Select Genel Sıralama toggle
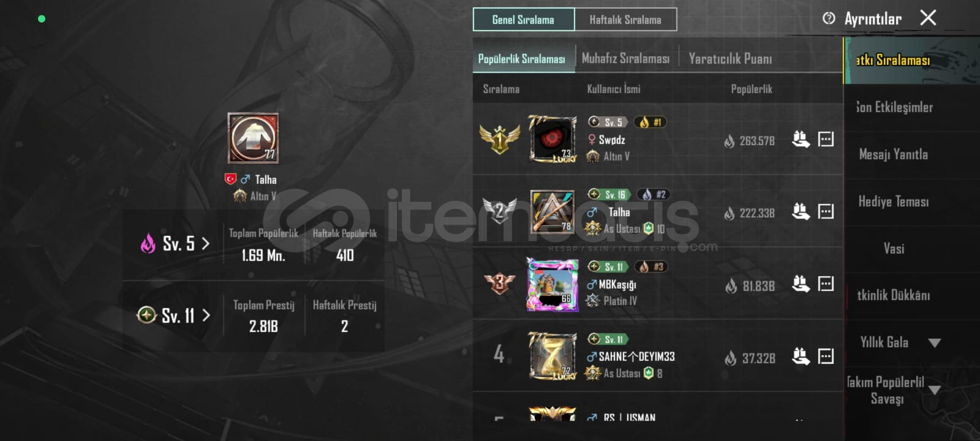The width and height of the screenshot is (980, 441). (524, 20)
